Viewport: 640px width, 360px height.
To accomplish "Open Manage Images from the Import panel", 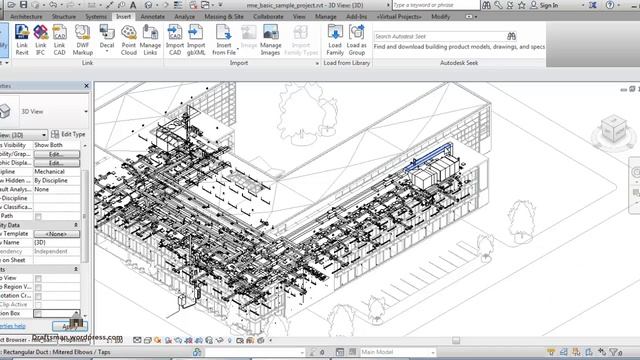I will (271, 40).
